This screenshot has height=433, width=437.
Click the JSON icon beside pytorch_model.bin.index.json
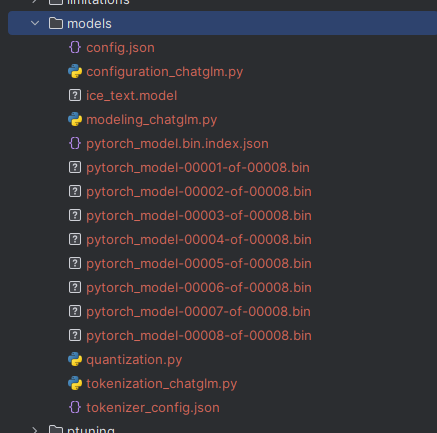[75, 143]
